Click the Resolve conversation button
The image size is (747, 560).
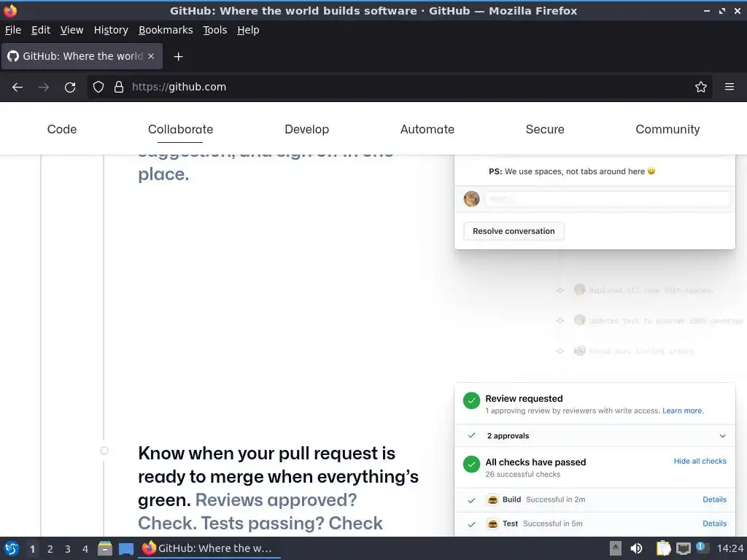coord(514,231)
